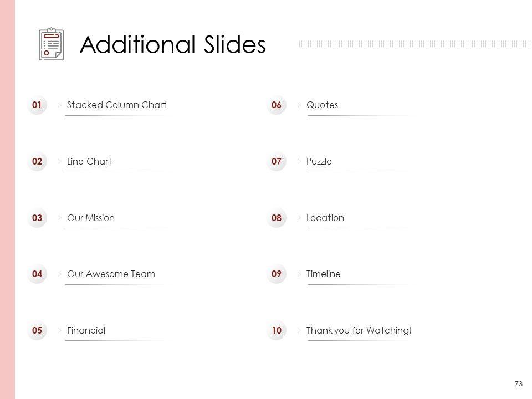Click the slide number 73
Screen dimensions: 532x399
pos(519,383)
